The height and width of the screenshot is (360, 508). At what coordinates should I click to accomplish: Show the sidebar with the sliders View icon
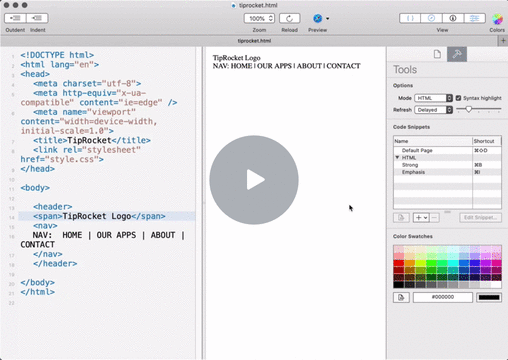tap(474, 18)
